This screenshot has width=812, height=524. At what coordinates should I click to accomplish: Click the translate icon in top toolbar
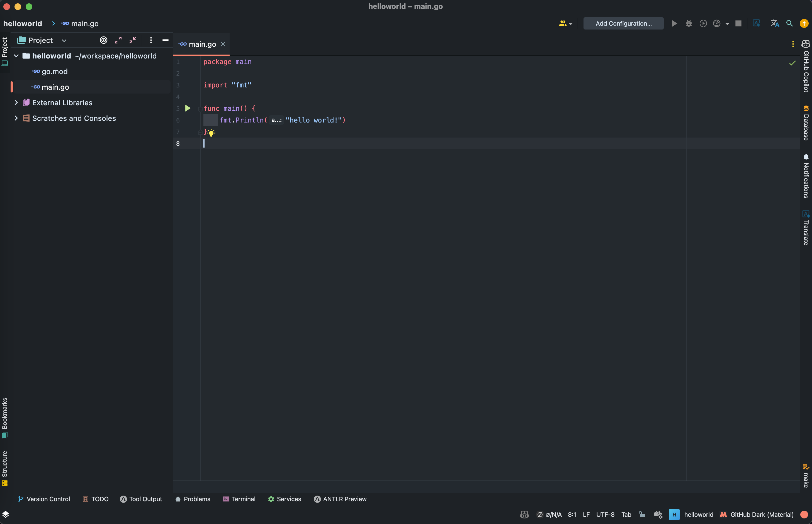[x=775, y=23]
